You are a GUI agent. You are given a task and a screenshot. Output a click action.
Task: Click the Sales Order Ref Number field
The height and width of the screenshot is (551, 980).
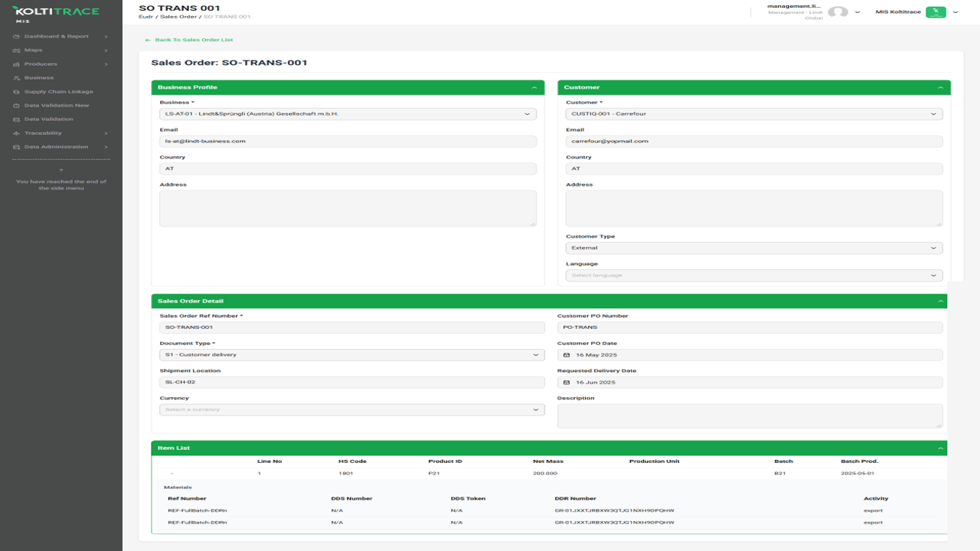point(352,328)
